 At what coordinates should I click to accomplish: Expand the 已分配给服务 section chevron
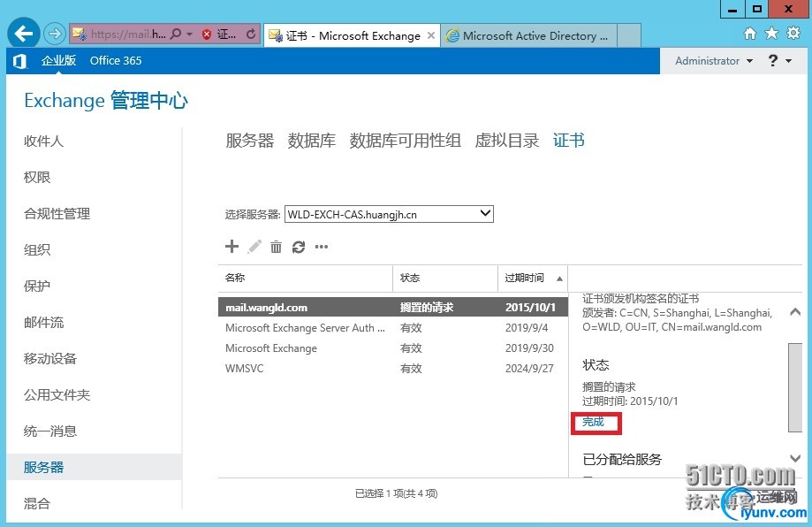(x=795, y=458)
